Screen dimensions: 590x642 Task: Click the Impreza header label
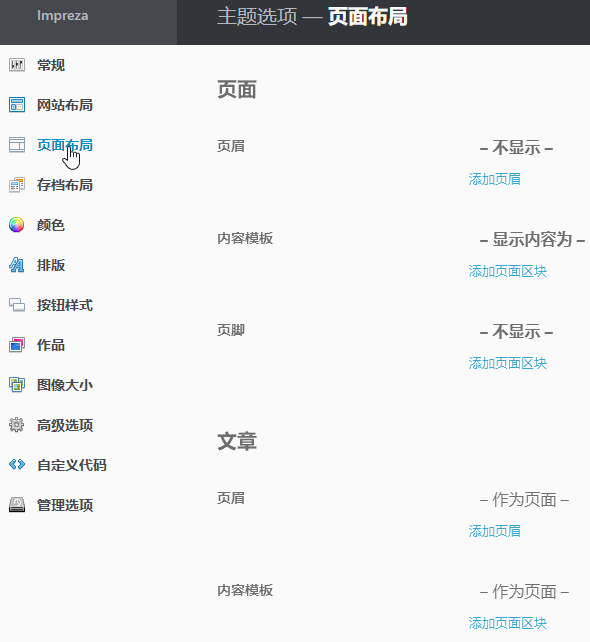pyautogui.click(x=63, y=16)
